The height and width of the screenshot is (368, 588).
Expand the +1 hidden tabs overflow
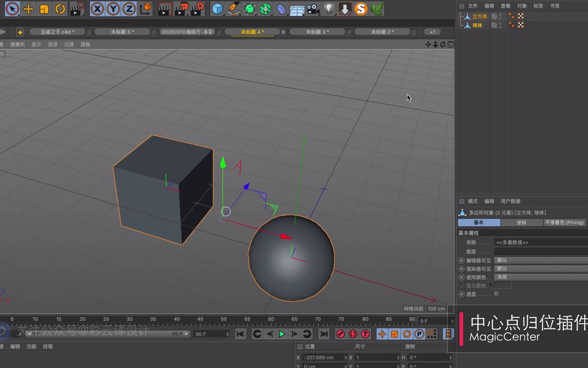432,32
